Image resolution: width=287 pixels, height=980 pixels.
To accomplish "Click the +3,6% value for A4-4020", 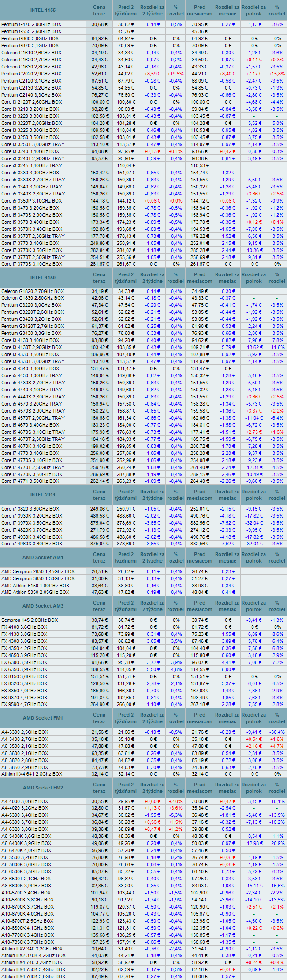I will point(175,808).
